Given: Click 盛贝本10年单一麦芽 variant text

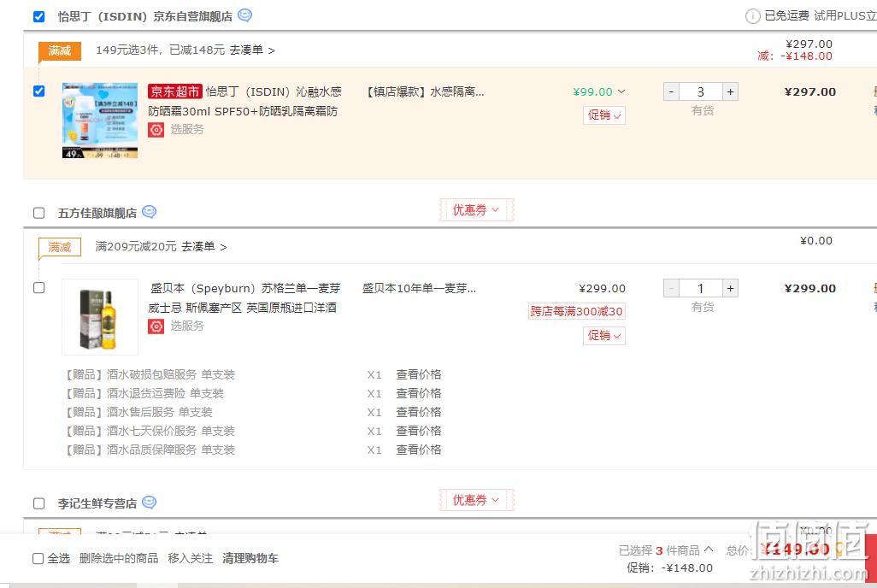Looking at the screenshot, I should pos(419,288).
